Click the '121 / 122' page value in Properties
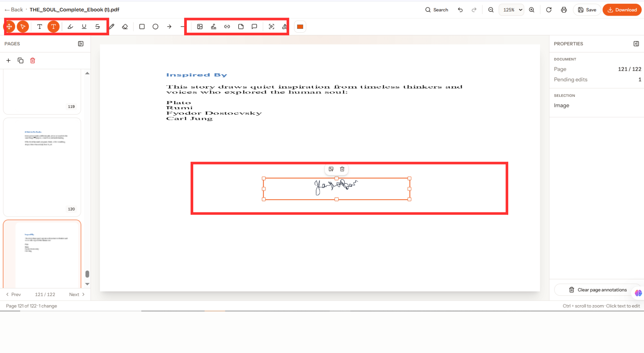This screenshot has height=353, width=644. (630, 69)
